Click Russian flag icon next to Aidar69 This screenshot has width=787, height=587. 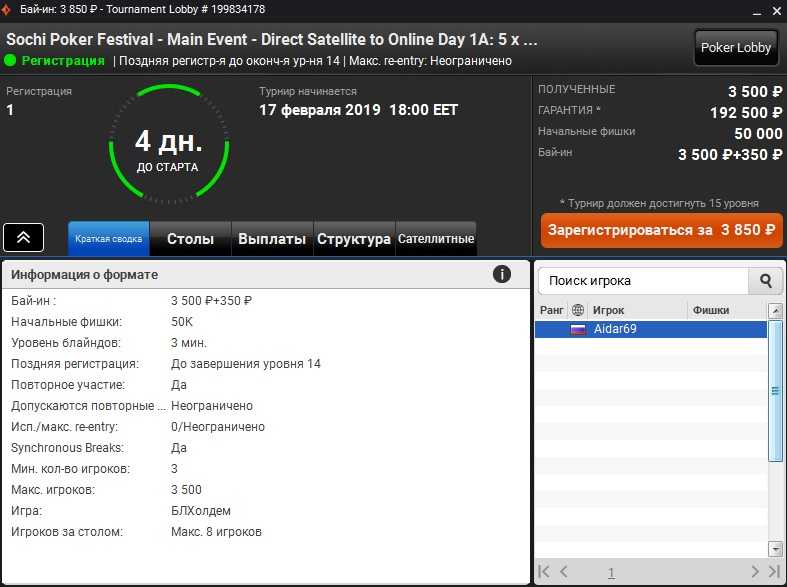pyautogui.click(x=578, y=329)
